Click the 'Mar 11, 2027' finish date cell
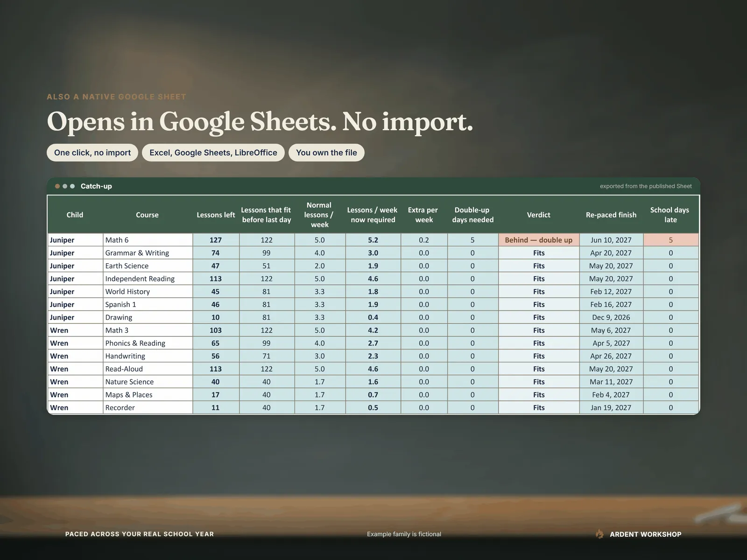Image resolution: width=747 pixels, height=560 pixels. pyautogui.click(x=611, y=382)
